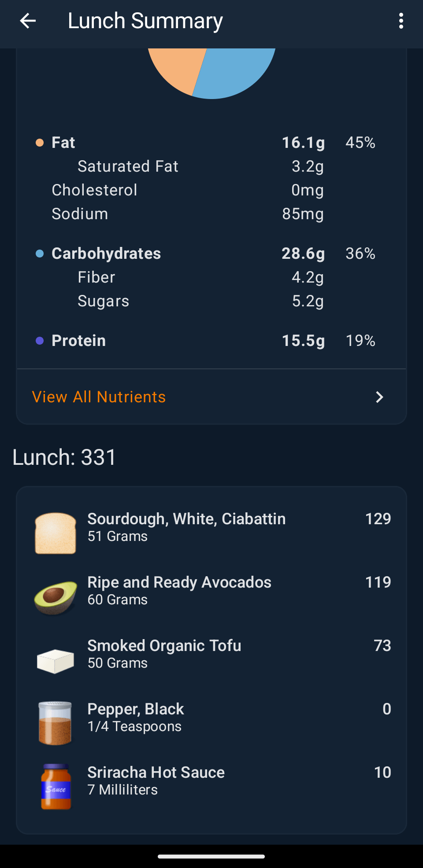423x868 pixels.
Task: Open the three-dot overflow menu
Action: 401,21
